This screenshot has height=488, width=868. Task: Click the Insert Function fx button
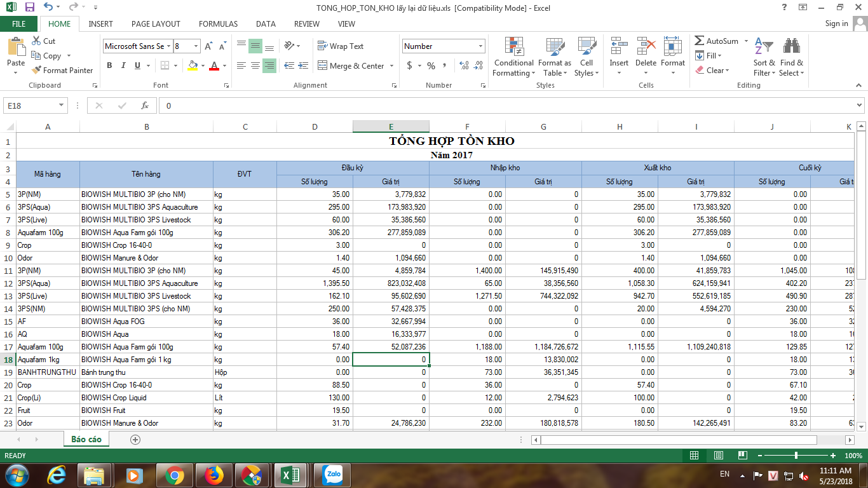tap(145, 105)
